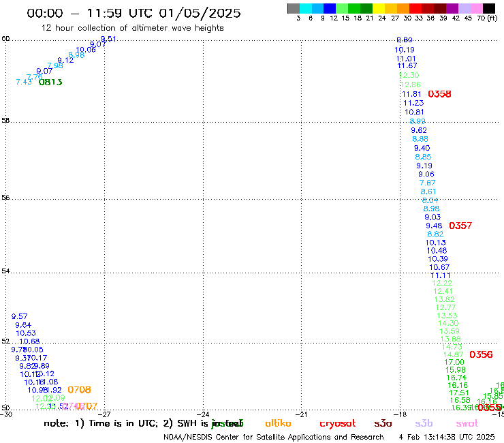Click the gray swatch in the color legend
The width and height of the screenshot is (504, 443).
tap(294, 8)
